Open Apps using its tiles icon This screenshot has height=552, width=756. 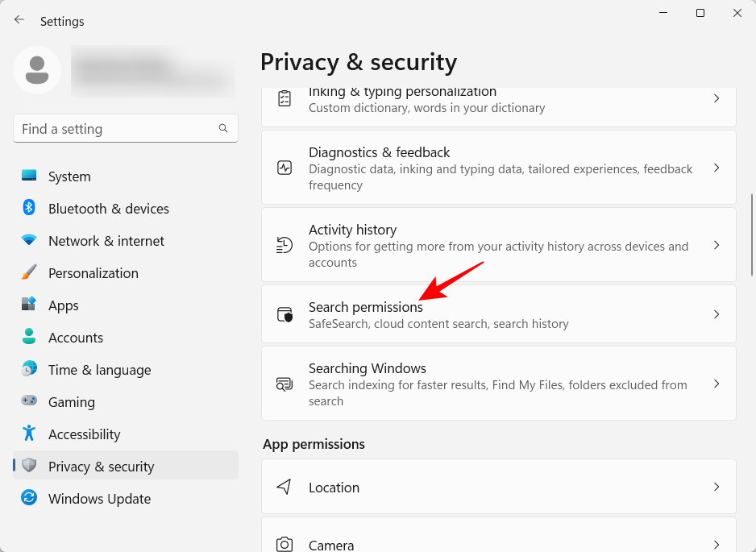27,305
